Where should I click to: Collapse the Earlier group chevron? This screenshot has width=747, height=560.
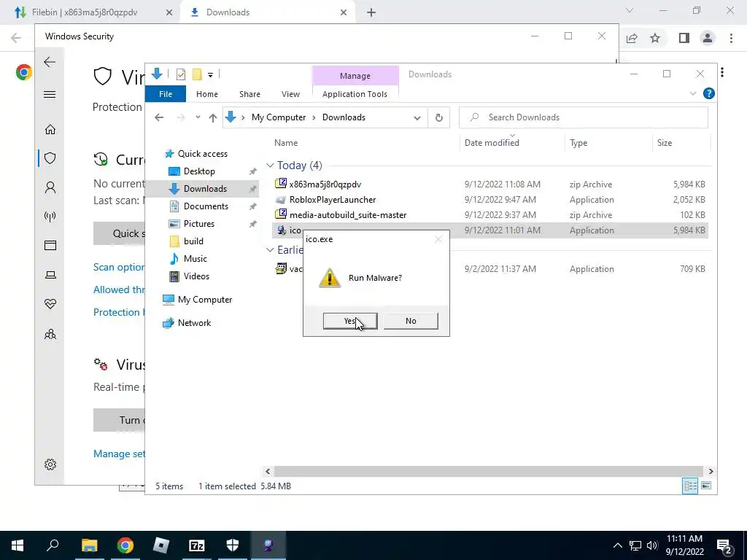tap(270, 250)
